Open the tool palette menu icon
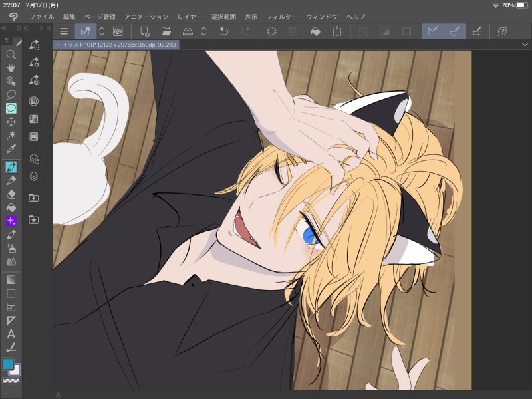This screenshot has width=532, height=399. [6, 41]
